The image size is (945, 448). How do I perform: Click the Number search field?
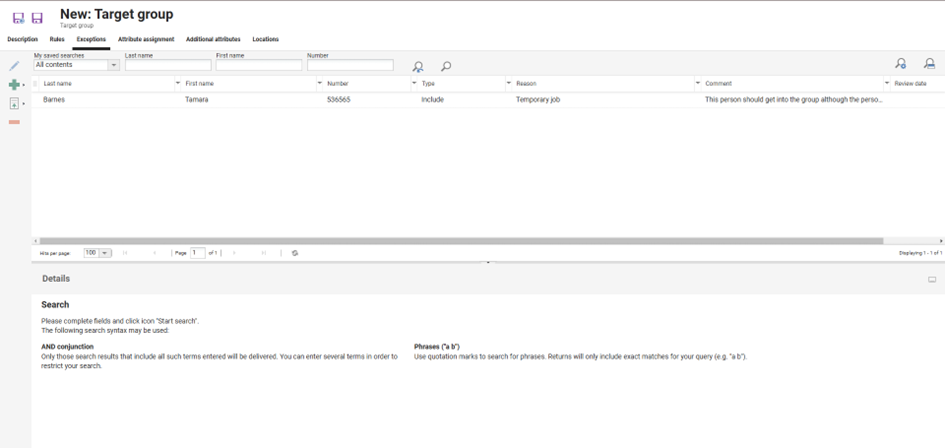click(x=349, y=65)
